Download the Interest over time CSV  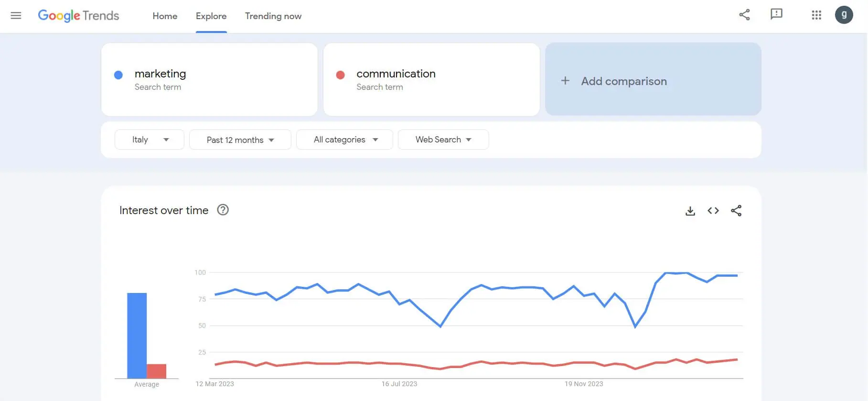click(690, 211)
